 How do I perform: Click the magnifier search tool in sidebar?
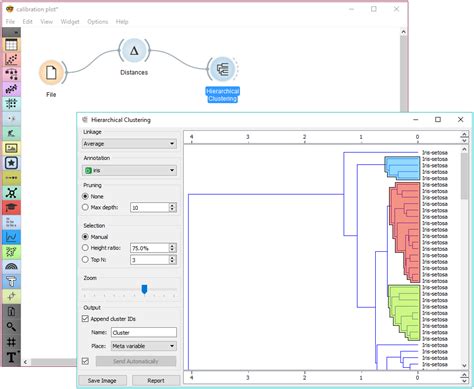pos(11,327)
